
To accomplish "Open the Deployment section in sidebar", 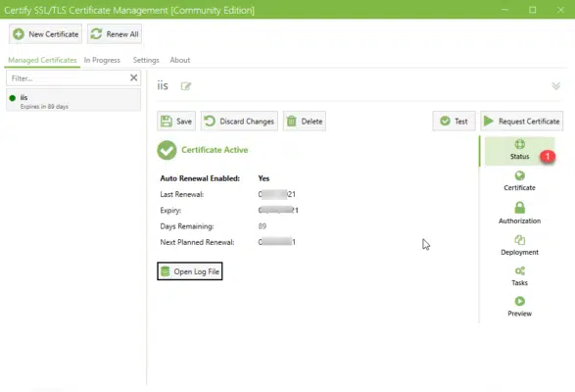I will [x=519, y=246].
